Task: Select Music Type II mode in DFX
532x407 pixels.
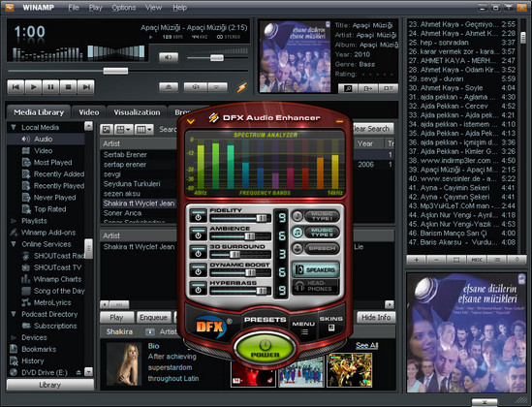Action: [x=316, y=233]
